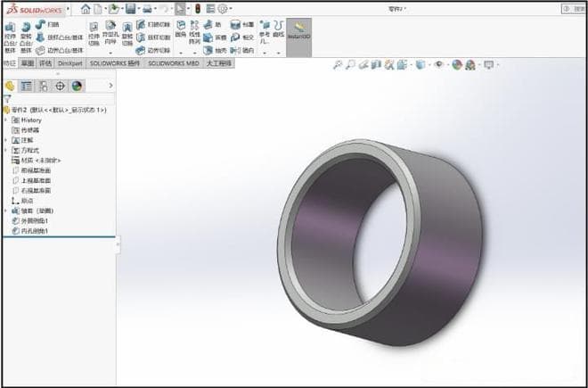Click the Edit Appearance color ball icon
Viewport: 588px width, 388px height.
click(456, 65)
